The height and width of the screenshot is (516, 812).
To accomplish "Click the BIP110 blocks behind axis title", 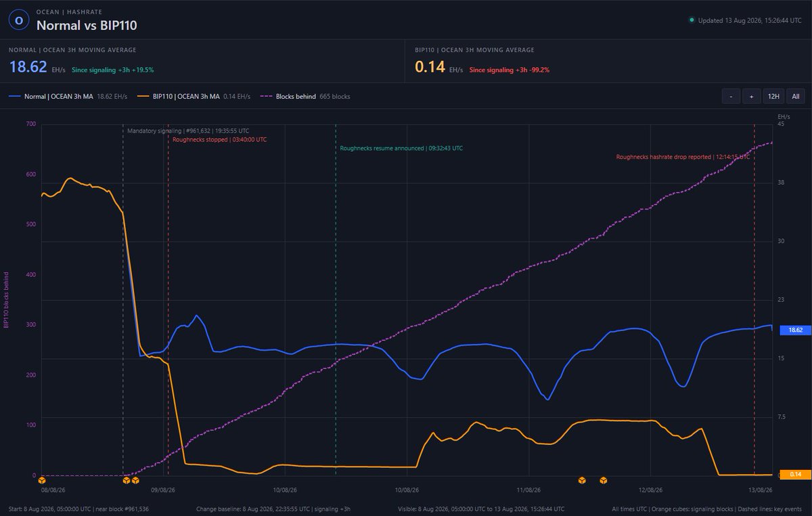I will [7, 300].
